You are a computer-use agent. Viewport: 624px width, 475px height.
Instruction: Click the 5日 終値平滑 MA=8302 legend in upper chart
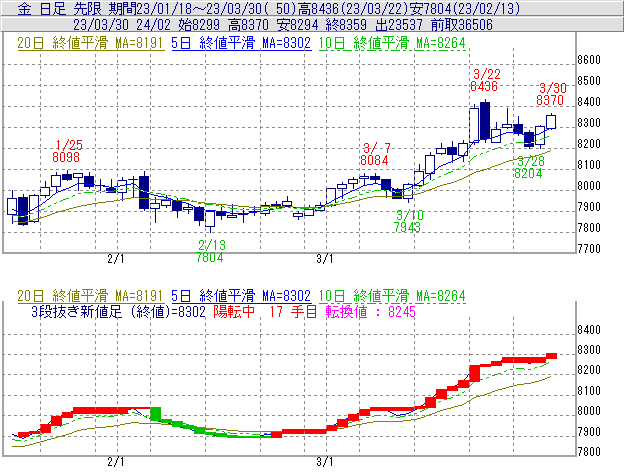[x=241, y=43]
